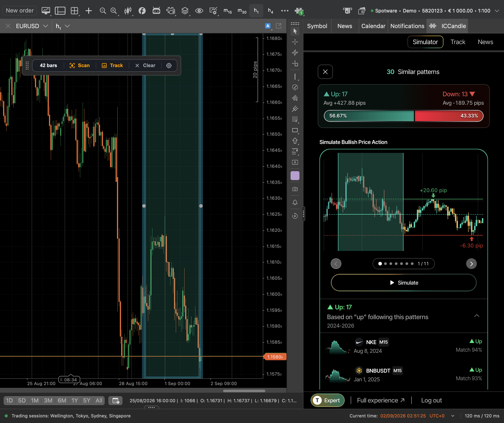Expand the UTC+0 timezone dropdown
The image size is (504, 423).
pyautogui.click(x=453, y=416)
